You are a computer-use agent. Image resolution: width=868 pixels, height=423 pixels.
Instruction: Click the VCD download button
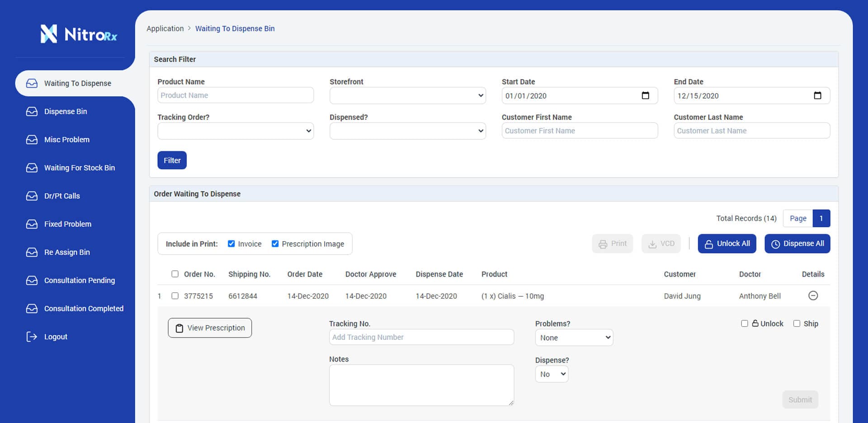pos(661,244)
